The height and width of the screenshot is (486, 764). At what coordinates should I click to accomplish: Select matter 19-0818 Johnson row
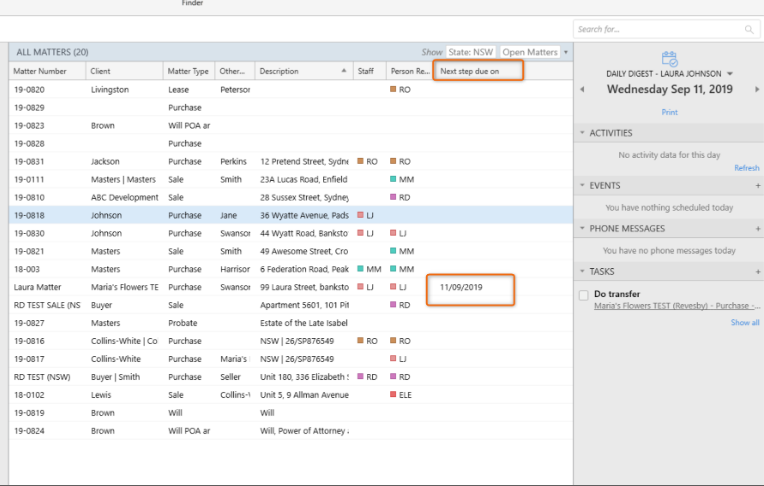click(x=290, y=215)
